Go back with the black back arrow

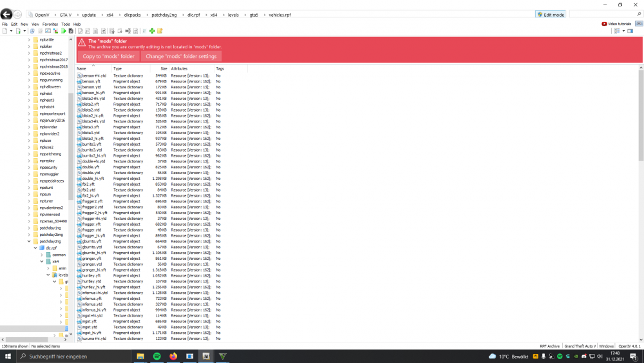point(6,14)
